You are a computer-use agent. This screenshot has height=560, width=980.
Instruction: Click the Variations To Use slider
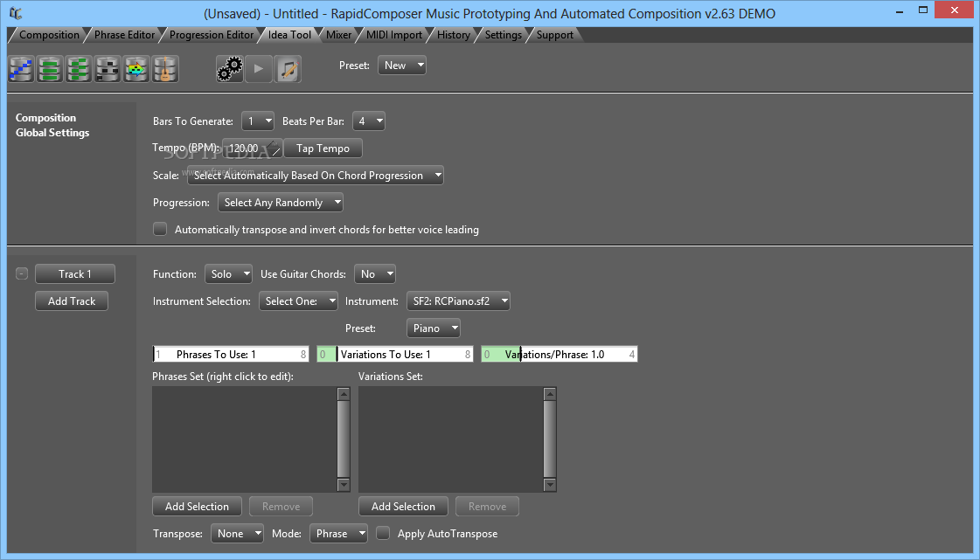395,354
